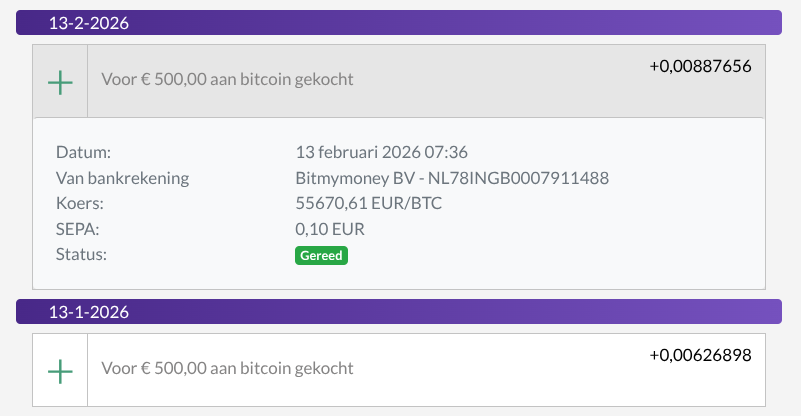Click the 13-2-2026 date header bar
This screenshot has height=416, width=801.
[x=398, y=23]
